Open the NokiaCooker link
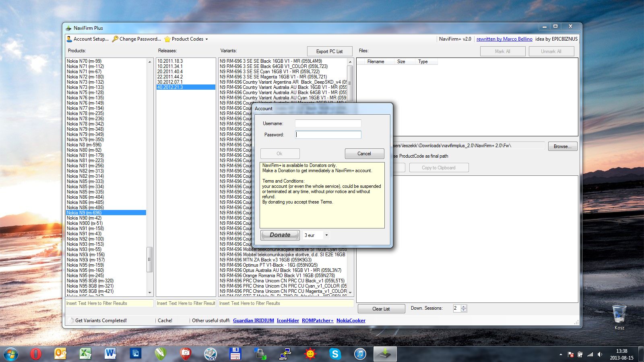The height and width of the screenshot is (362, 644). click(351, 321)
